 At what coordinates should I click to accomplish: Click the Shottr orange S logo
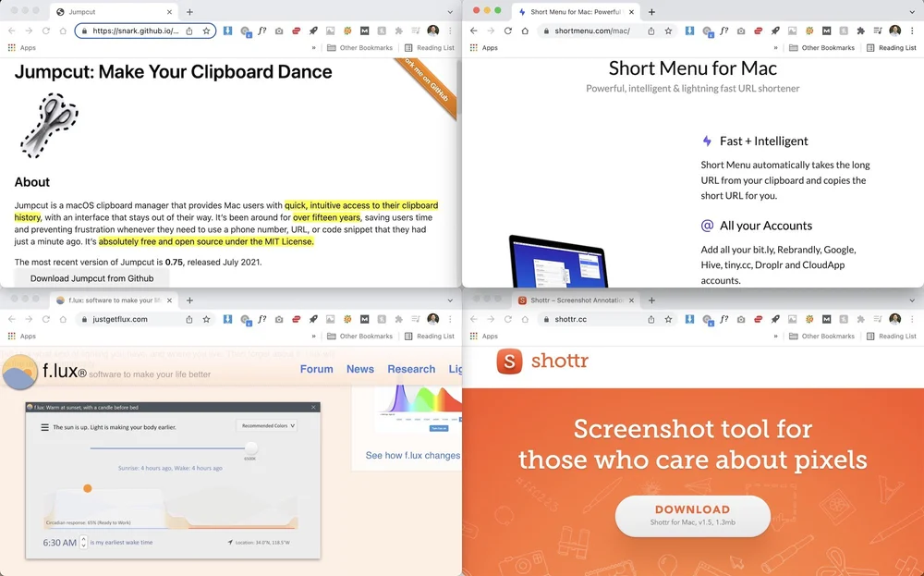[x=510, y=361]
